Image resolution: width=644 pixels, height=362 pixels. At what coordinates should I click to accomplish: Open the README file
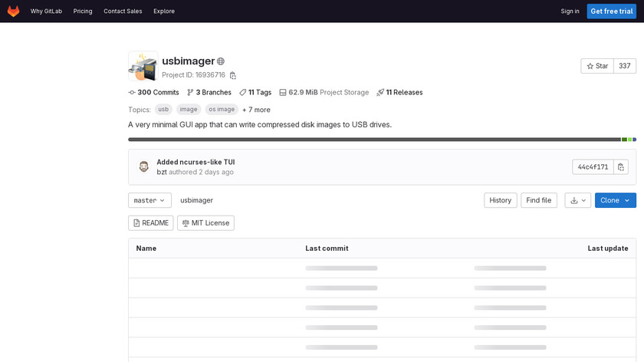pos(151,223)
